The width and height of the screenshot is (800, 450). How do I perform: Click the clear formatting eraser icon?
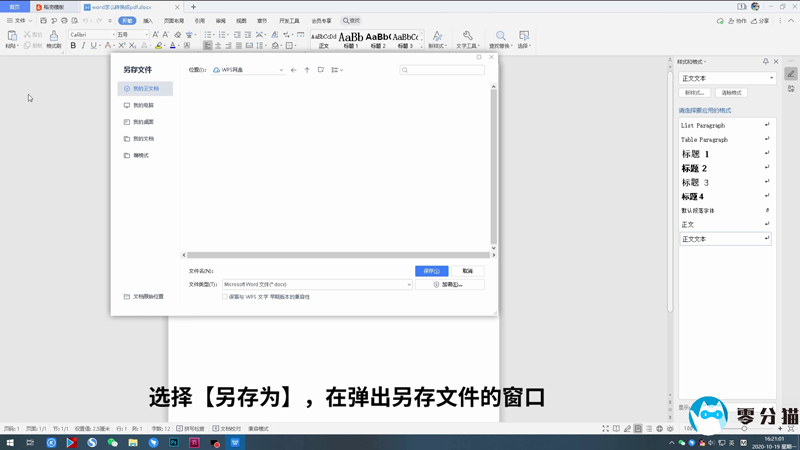click(178, 35)
